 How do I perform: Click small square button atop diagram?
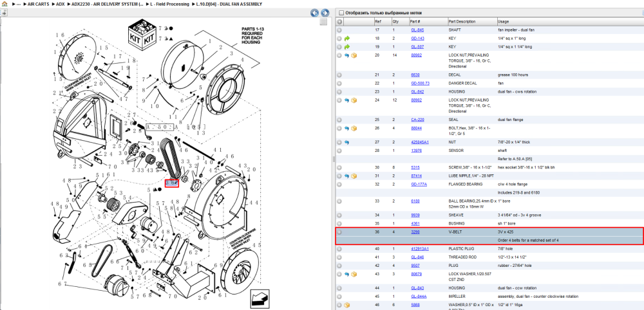point(323,22)
